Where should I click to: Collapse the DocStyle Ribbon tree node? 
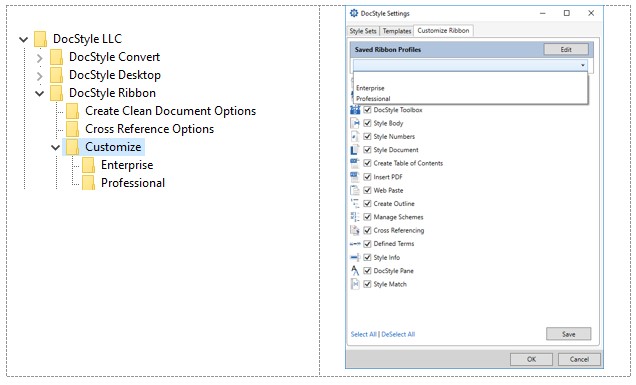pyautogui.click(x=39, y=94)
